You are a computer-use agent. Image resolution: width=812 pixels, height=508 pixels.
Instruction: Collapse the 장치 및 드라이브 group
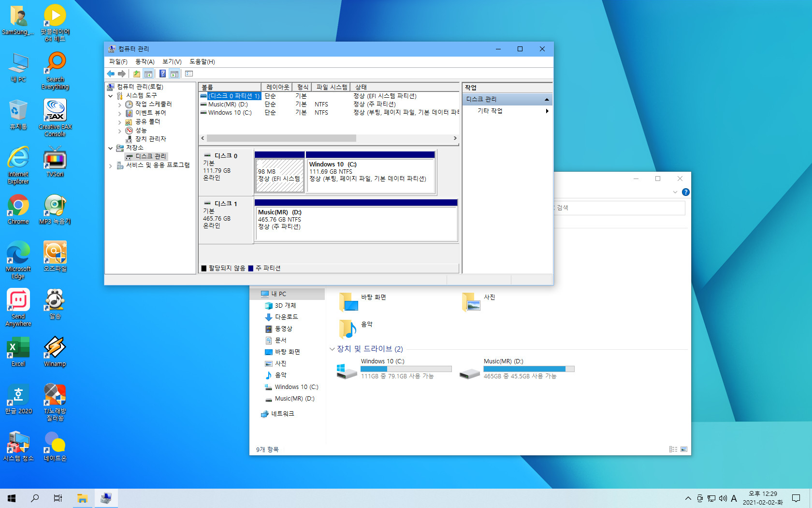tap(332, 349)
